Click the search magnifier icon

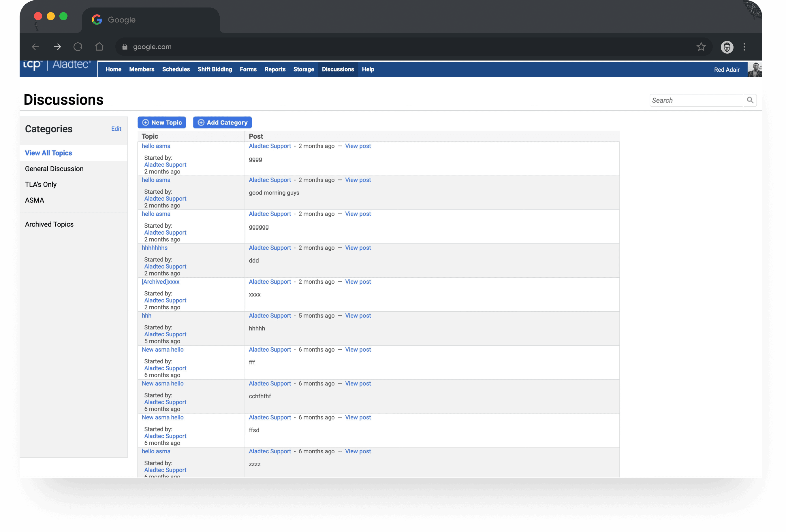(750, 100)
